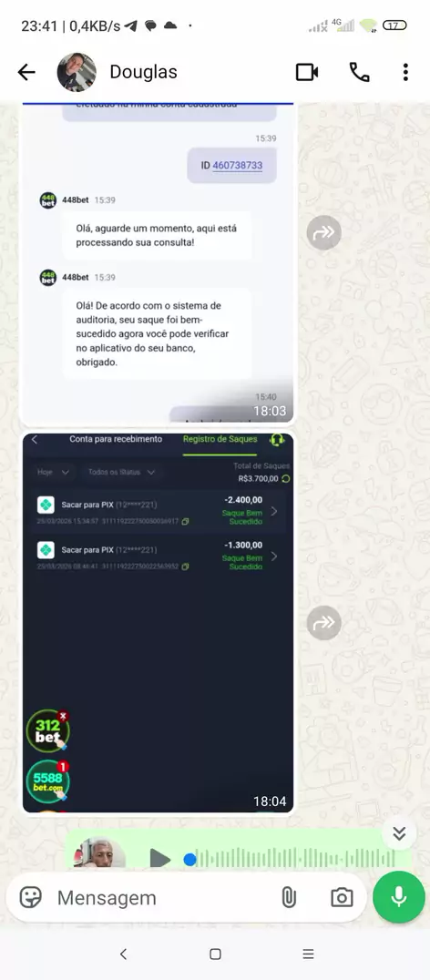Open the withdrawal records screenshot image
The height and width of the screenshot is (980, 430).
coord(159,622)
